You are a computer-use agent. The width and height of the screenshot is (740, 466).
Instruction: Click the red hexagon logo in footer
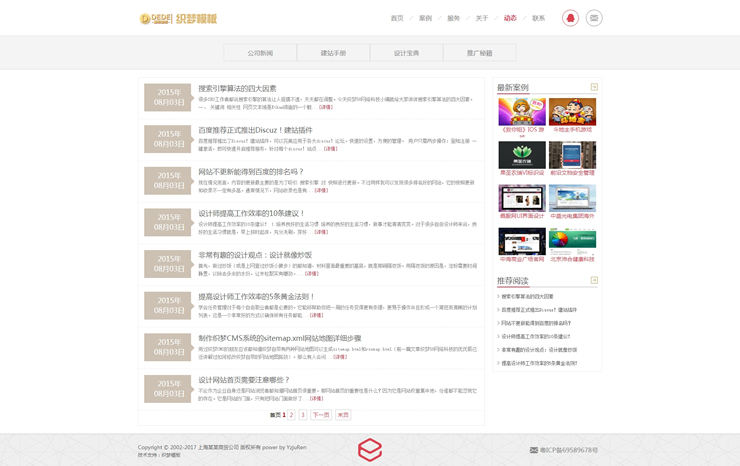click(x=370, y=449)
